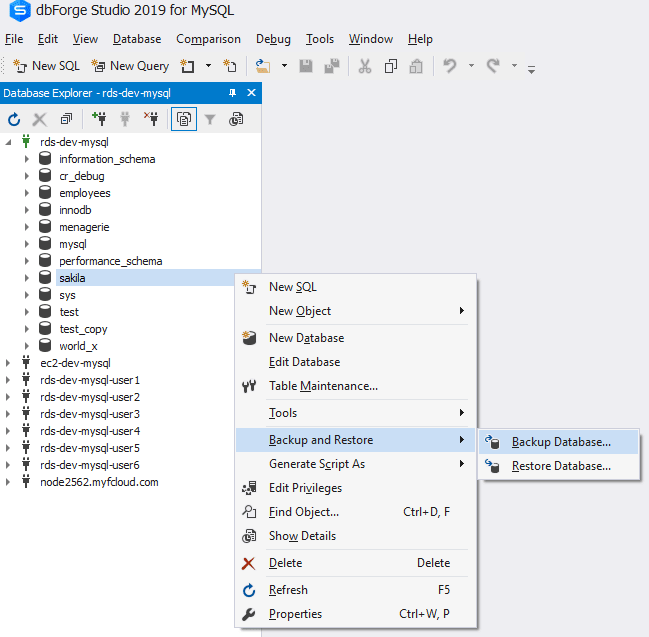The image size is (649, 637).
Task: Select Edit Privileges in context menu
Action: [355, 488]
